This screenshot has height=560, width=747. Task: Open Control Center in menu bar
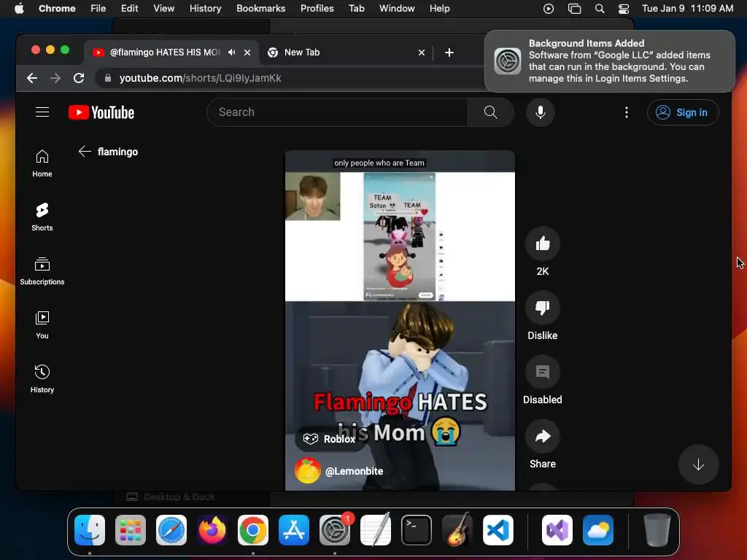coord(624,9)
